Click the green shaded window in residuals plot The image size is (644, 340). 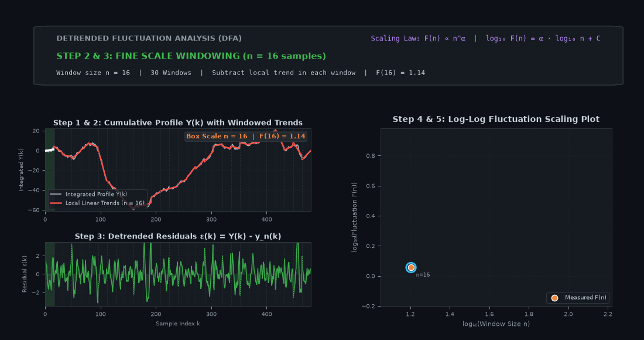(x=50, y=274)
